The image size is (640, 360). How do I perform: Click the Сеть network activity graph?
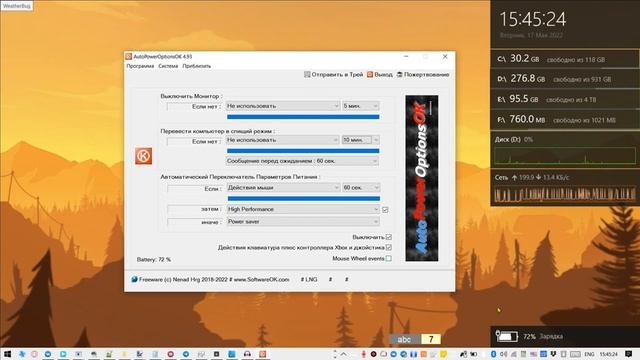pos(565,194)
